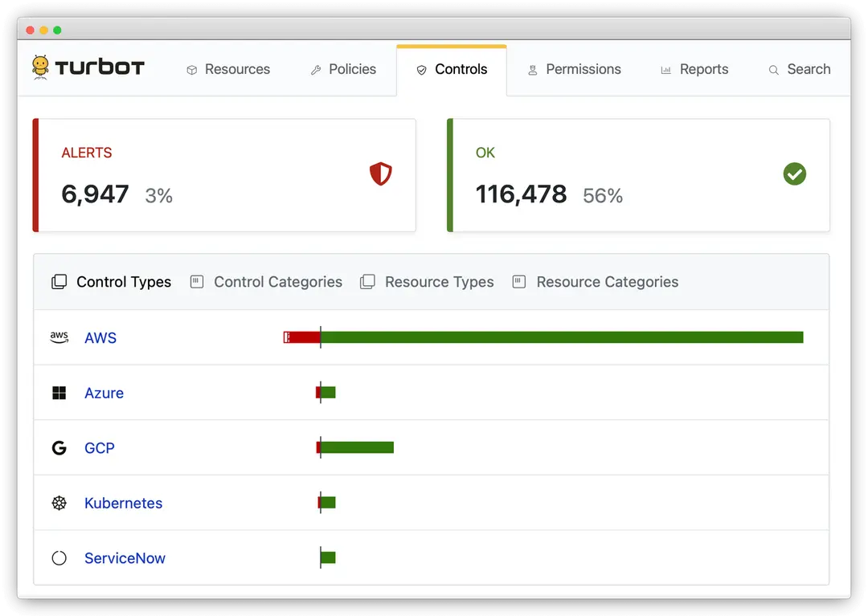Click the Controls shield-check icon

pyautogui.click(x=422, y=70)
